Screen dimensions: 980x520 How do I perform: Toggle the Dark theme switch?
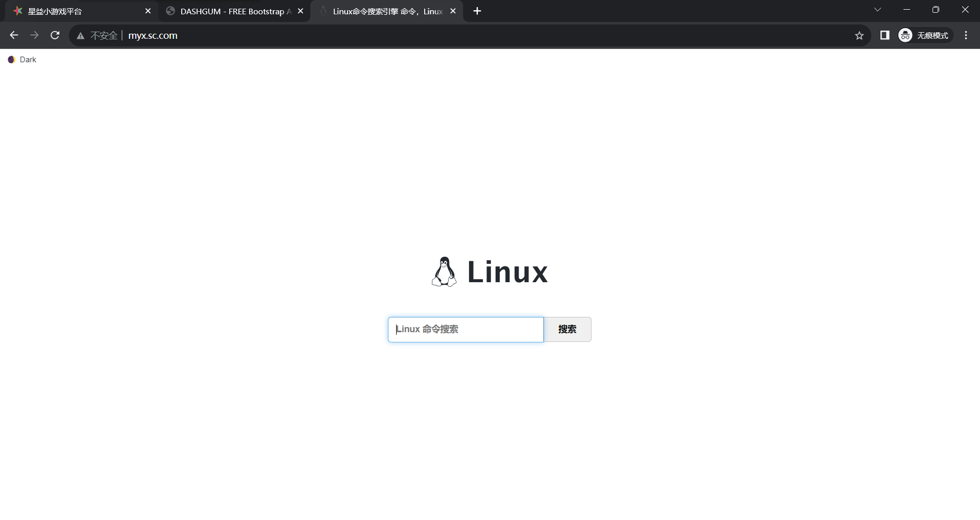pos(22,60)
